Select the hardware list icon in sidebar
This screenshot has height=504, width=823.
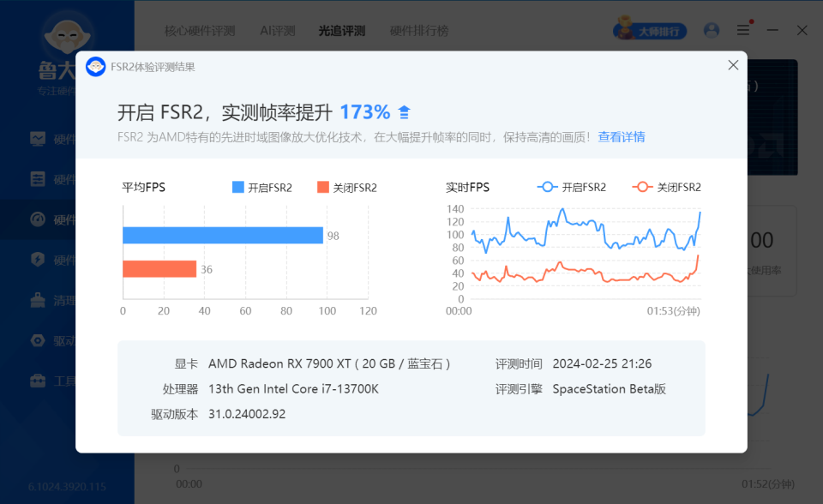click(x=38, y=179)
